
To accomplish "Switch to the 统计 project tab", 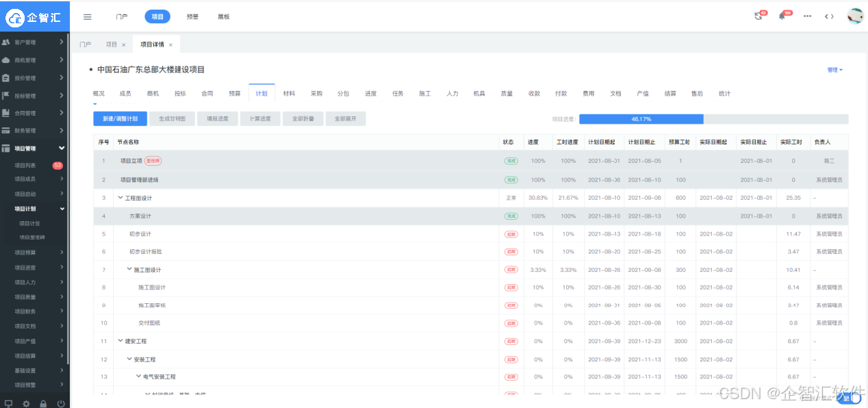I will [724, 94].
